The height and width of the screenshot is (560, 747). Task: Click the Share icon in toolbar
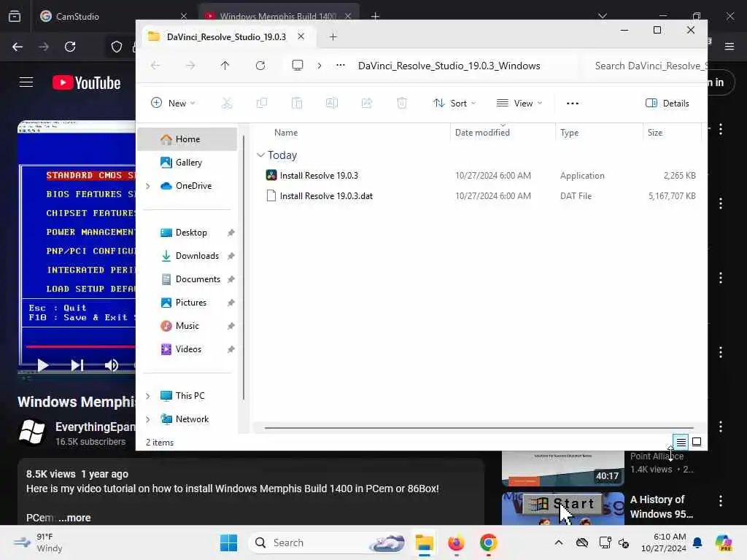point(367,103)
